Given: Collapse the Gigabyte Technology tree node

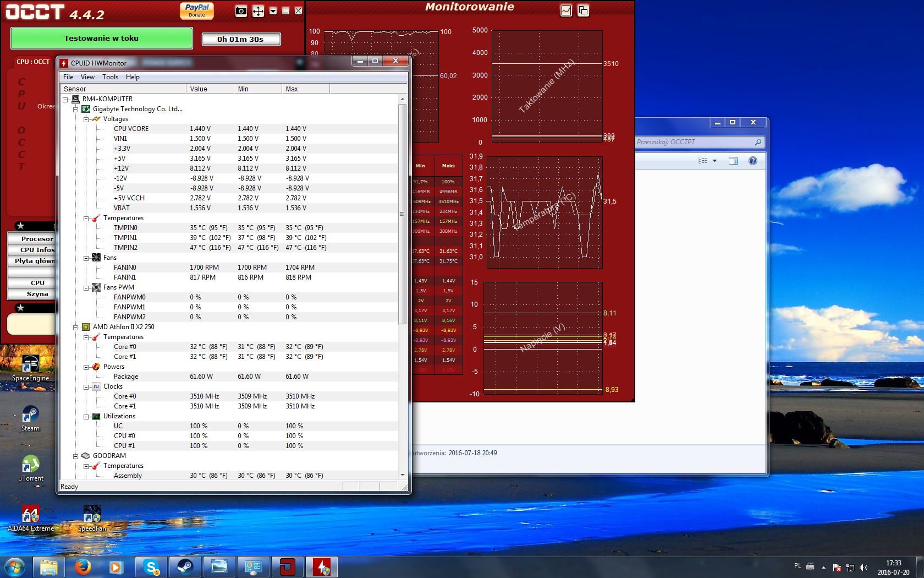Looking at the screenshot, I should [76, 110].
